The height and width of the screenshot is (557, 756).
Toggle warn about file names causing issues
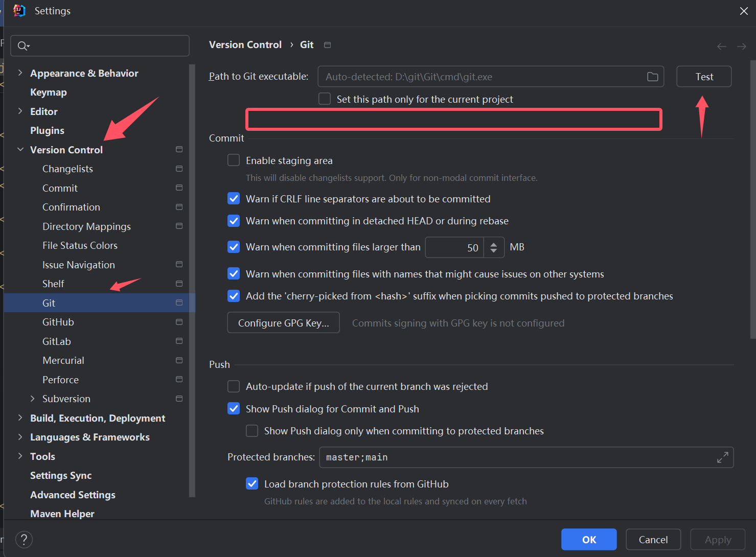(234, 273)
